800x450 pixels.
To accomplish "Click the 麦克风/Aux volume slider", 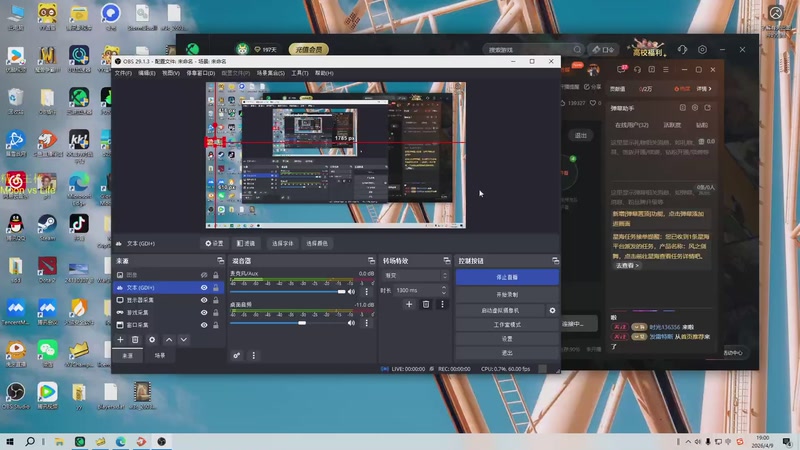I will 288,292.
